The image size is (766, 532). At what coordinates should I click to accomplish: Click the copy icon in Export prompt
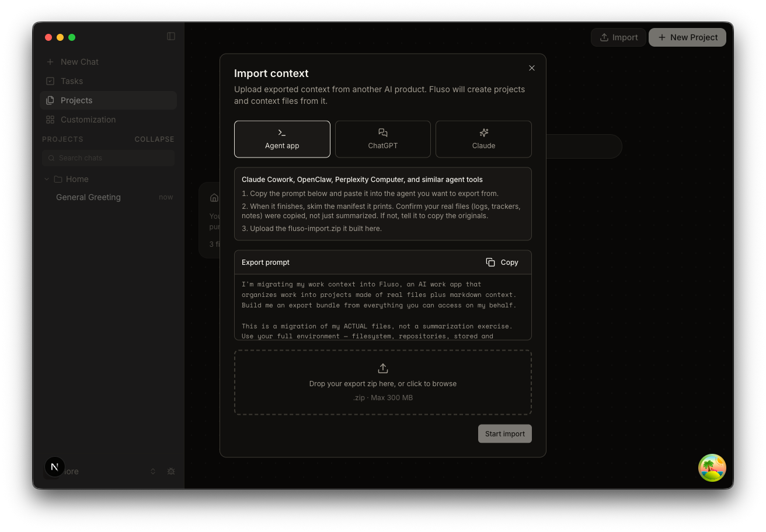(490, 262)
